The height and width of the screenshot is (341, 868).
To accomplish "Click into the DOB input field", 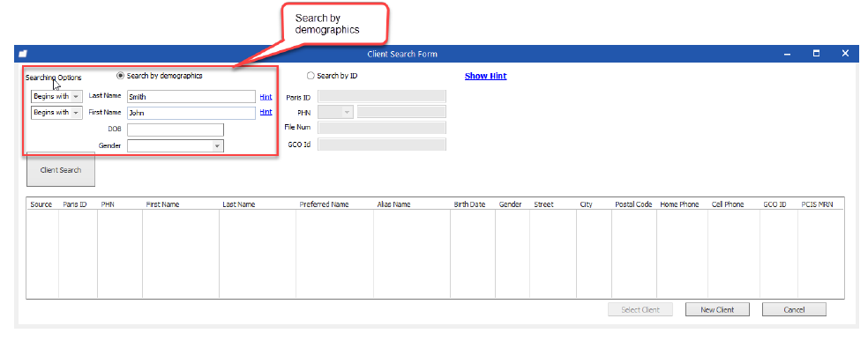I will (176, 130).
